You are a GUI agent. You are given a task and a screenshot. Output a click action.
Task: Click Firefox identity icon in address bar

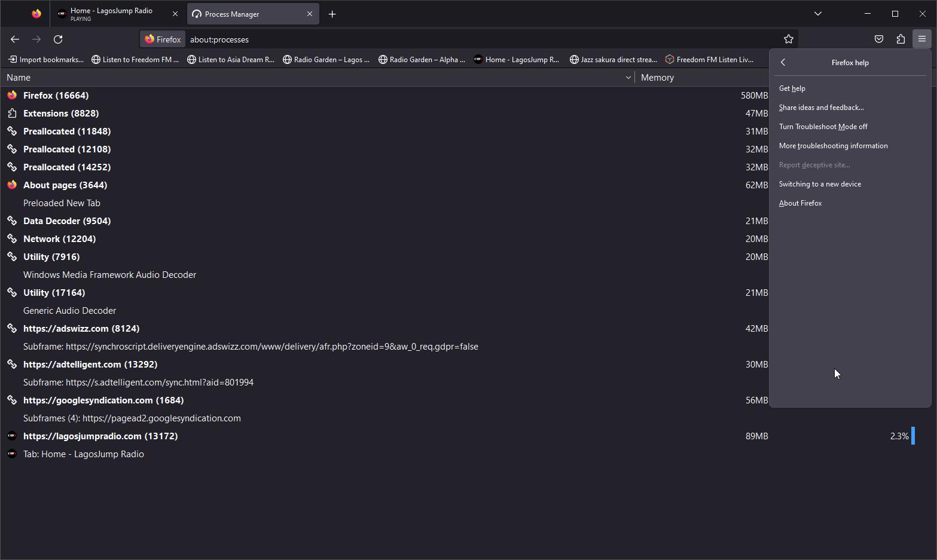[163, 39]
